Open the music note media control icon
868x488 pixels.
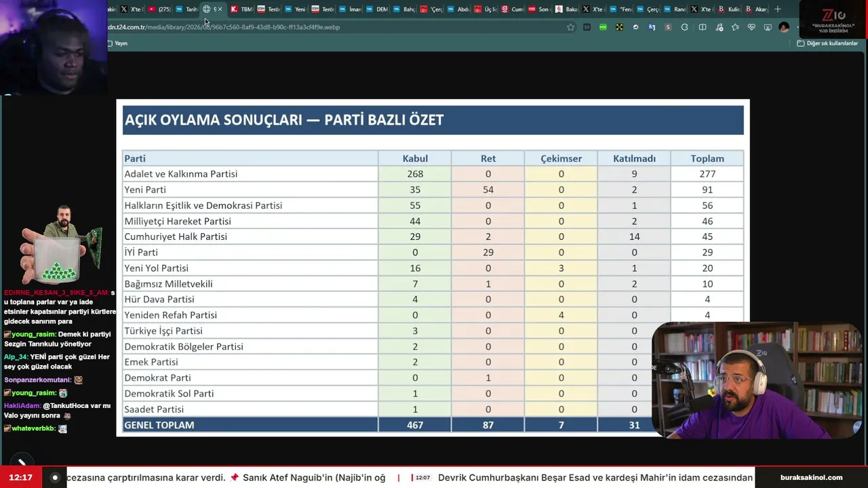pyautogui.click(x=719, y=27)
